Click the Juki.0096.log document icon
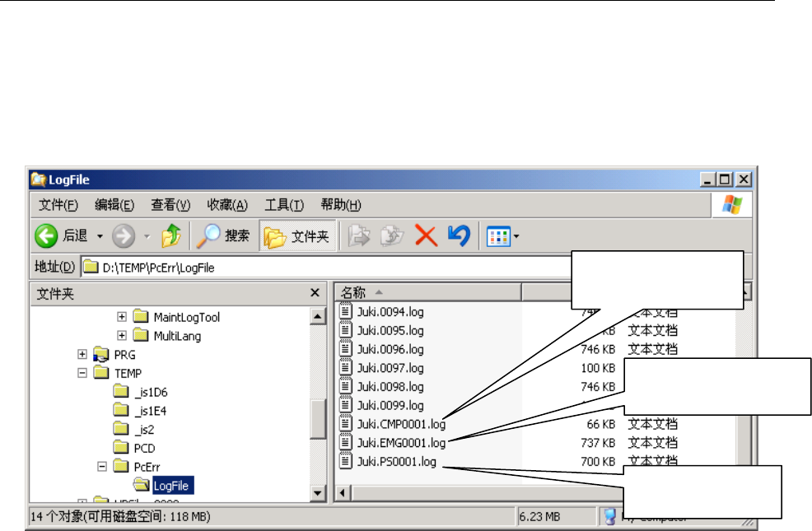812x531 pixels. [x=346, y=347]
